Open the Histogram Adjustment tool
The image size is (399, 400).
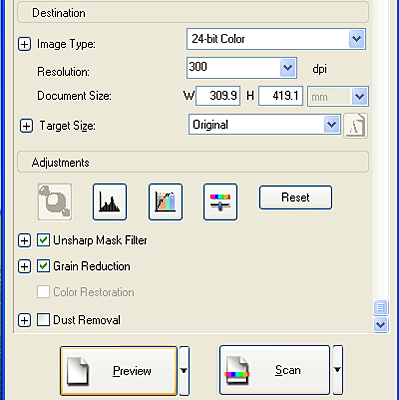click(110, 202)
